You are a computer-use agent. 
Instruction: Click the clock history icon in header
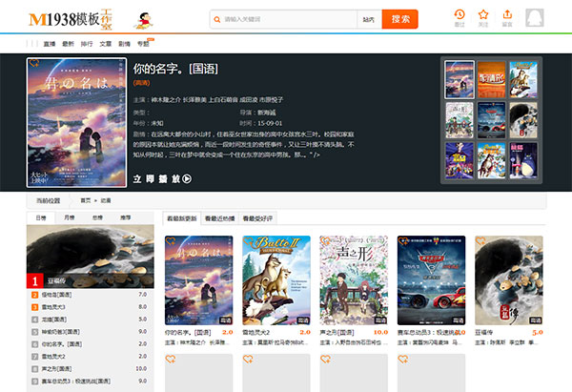(x=460, y=17)
